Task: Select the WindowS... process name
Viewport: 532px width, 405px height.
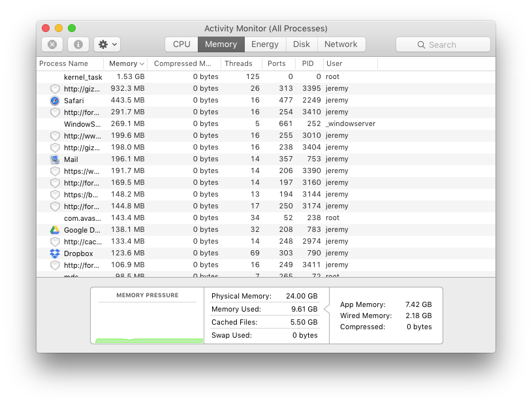Action: tap(82, 124)
